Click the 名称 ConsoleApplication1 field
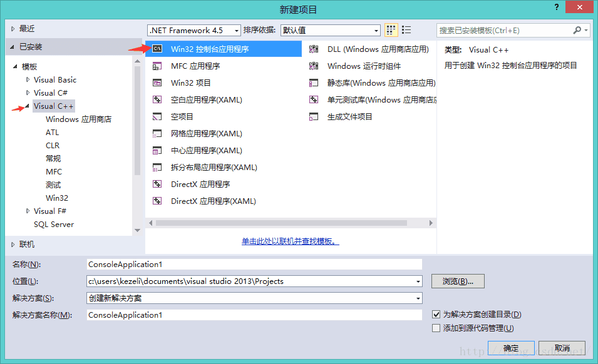This screenshot has height=364, width=598. 254,264
